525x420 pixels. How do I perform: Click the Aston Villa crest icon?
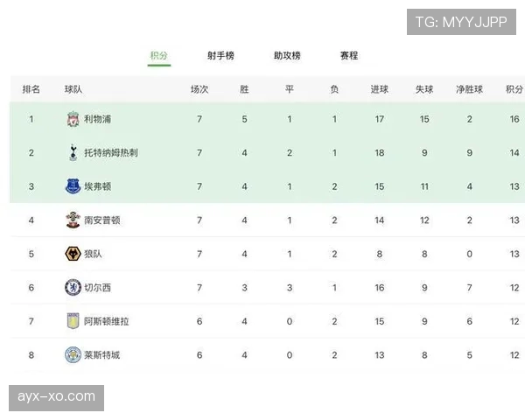(73, 321)
